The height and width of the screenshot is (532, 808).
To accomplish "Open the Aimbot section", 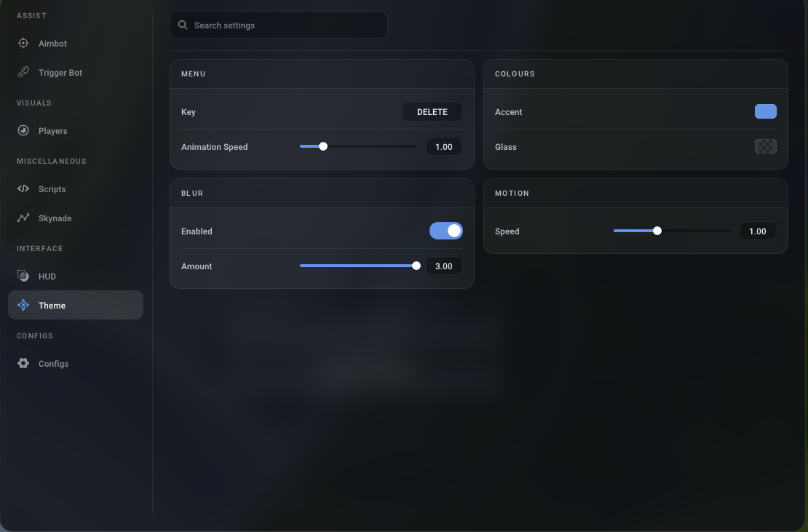I will pos(76,43).
